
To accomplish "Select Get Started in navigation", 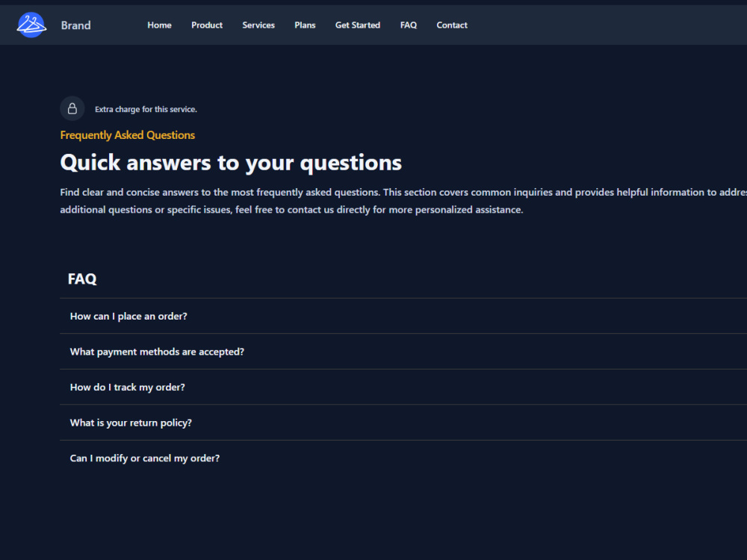I will click(x=358, y=25).
